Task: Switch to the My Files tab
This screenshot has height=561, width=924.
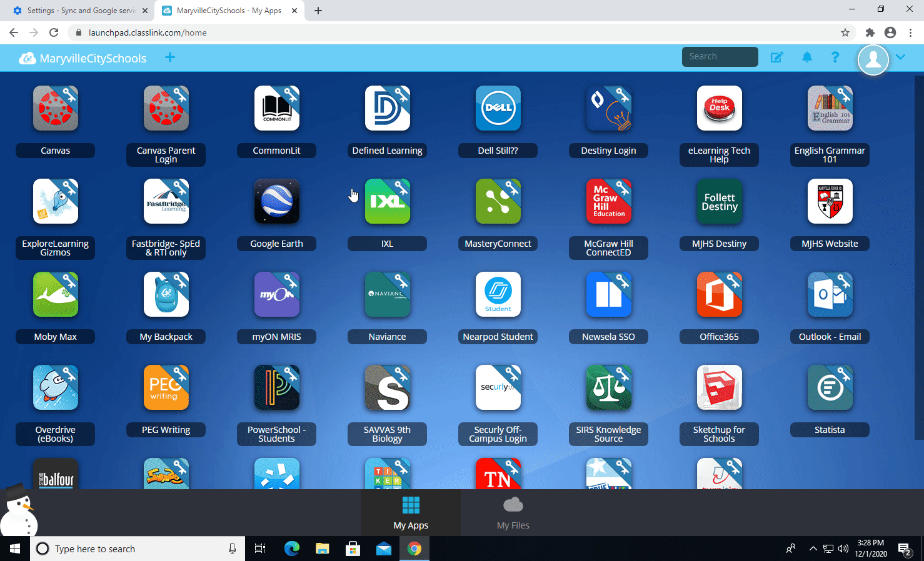Action: click(x=513, y=513)
